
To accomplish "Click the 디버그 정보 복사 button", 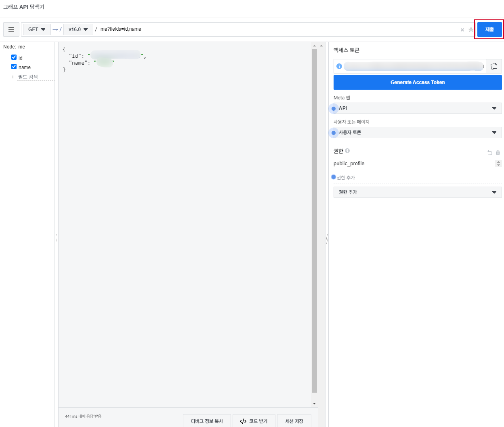I will pyautogui.click(x=207, y=421).
